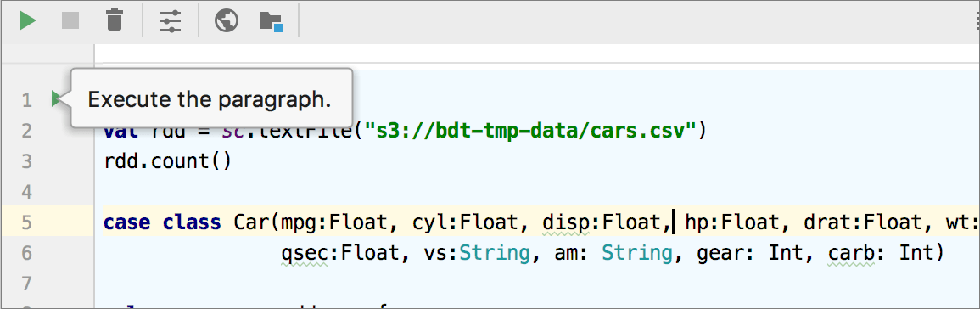Click line number 5 in the gutter
Image resolution: width=980 pixels, height=309 pixels.
pyautogui.click(x=26, y=222)
